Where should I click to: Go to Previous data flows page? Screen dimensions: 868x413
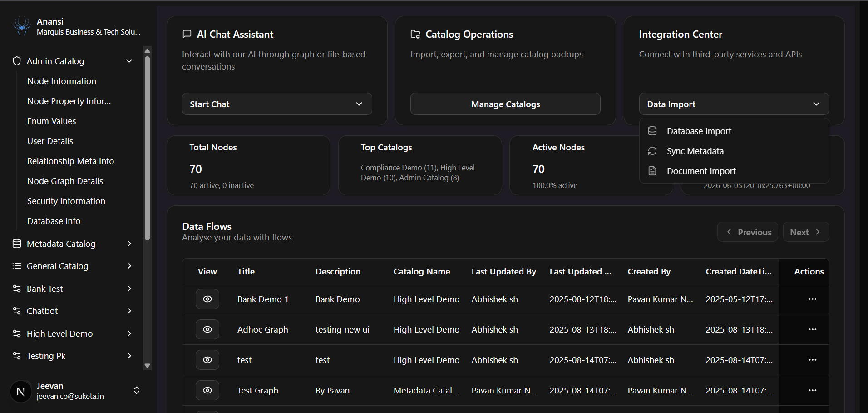coord(748,232)
